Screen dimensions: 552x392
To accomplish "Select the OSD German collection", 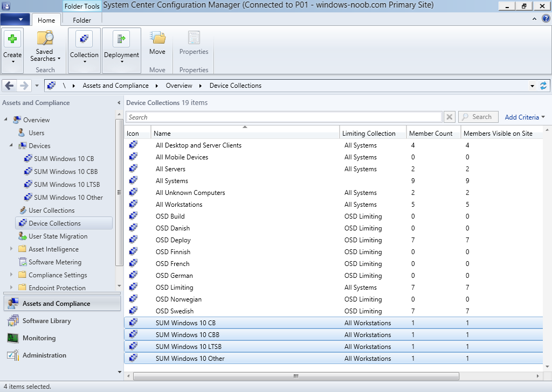I will point(333,275).
